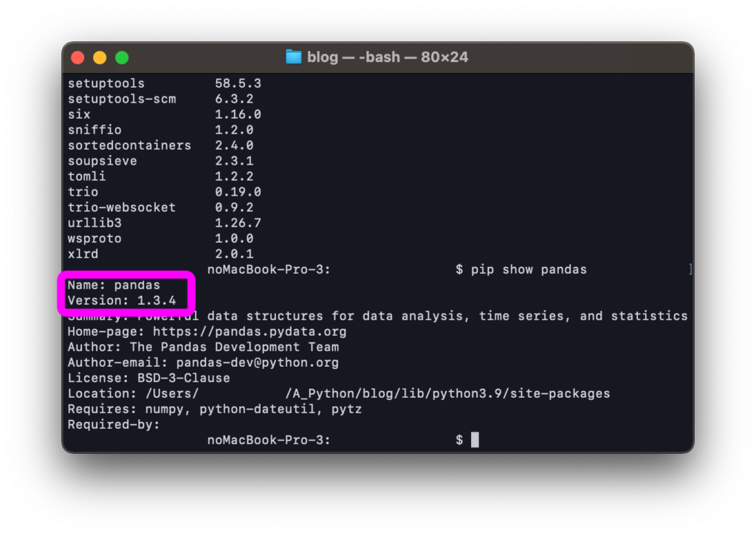Image resolution: width=756 pixels, height=535 pixels.
Task: Click the noMacBook-Pro-3 hostname at the prompt
Action: [x=269, y=439]
